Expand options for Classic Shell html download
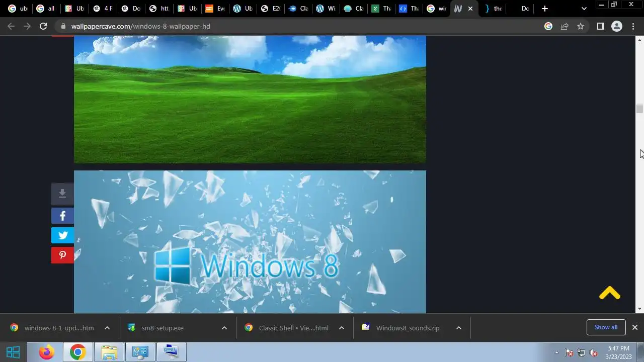 [341, 328]
